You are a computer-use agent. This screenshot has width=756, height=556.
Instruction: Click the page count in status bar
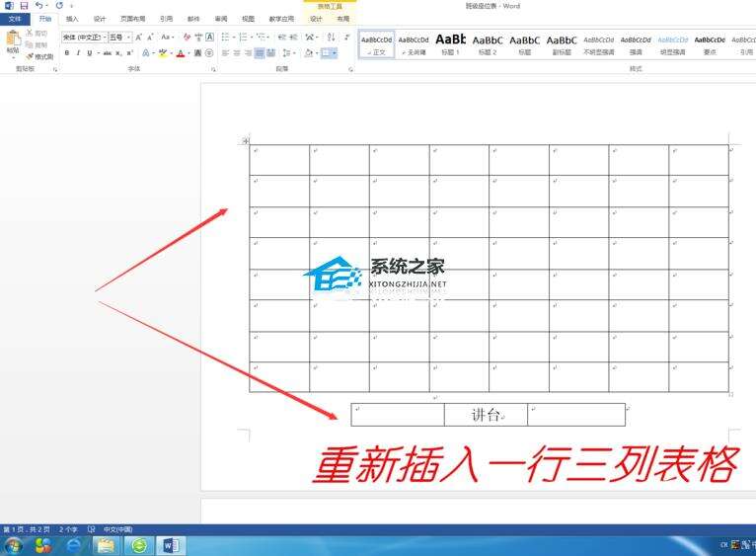[x=27, y=529]
